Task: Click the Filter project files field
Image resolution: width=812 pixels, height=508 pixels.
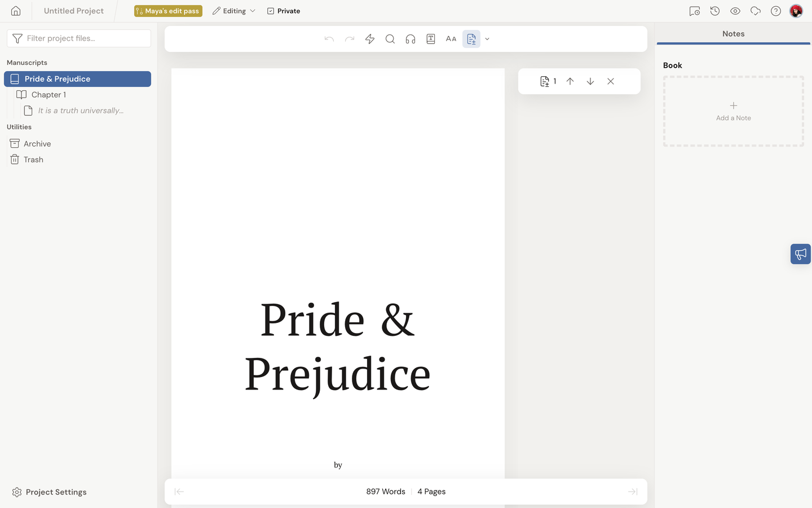Action: click(79, 38)
